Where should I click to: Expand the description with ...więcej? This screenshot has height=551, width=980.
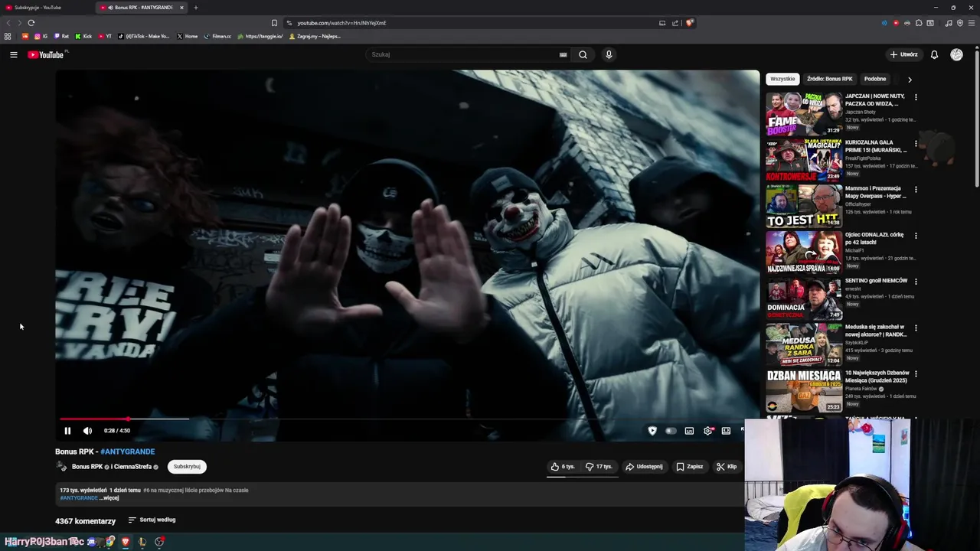(x=109, y=498)
